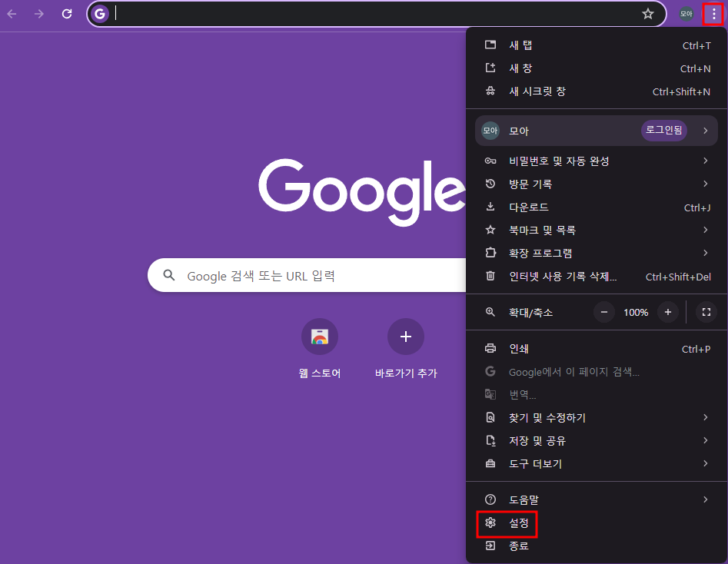
Task: Expand 도구 더보기 submenu arrow
Action: click(705, 463)
